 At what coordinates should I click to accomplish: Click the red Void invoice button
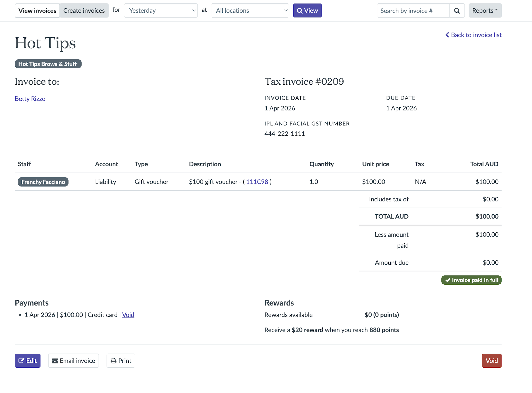pyautogui.click(x=492, y=361)
